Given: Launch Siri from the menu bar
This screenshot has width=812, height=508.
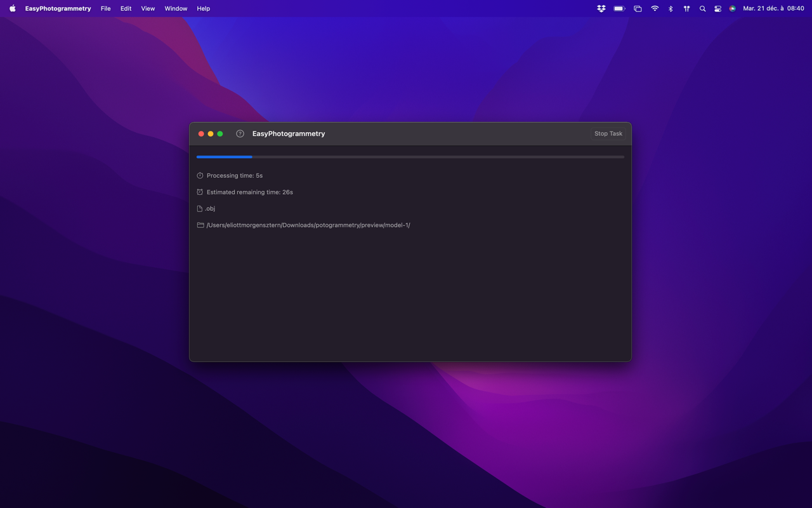Looking at the screenshot, I should (733, 9).
